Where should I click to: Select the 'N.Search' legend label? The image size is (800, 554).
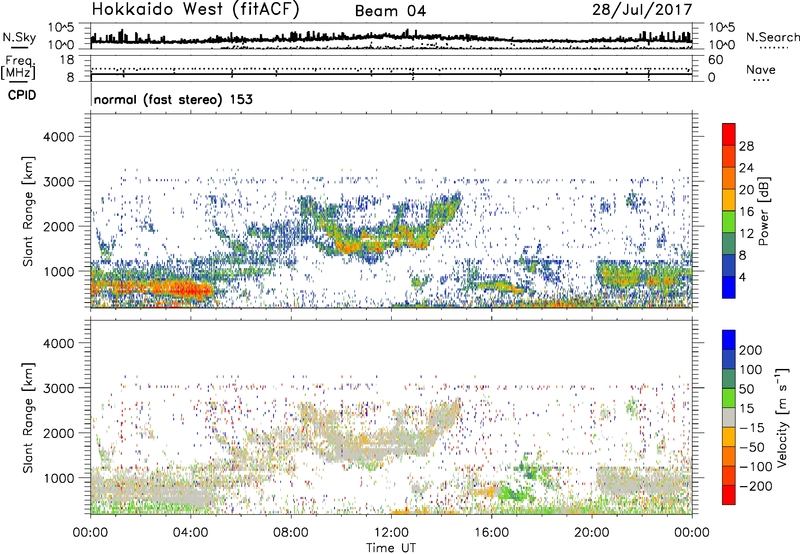point(772,37)
